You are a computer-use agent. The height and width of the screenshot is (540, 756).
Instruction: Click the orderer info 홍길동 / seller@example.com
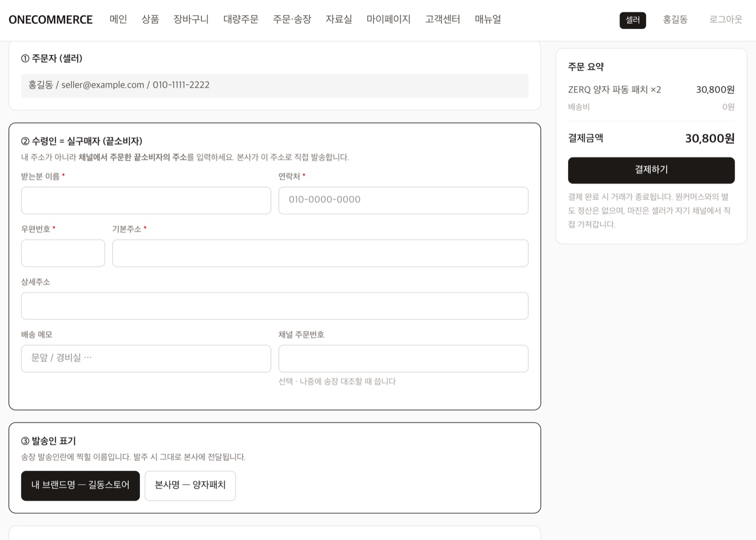click(x=275, y=86)
